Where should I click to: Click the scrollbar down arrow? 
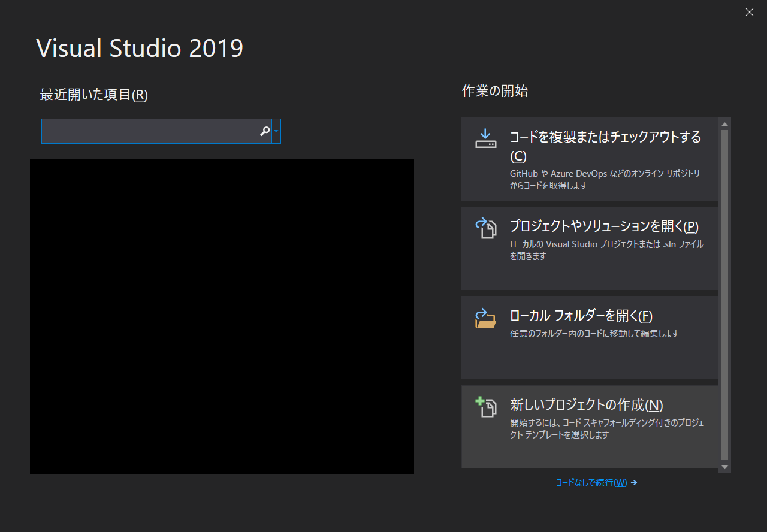point(724,468)
